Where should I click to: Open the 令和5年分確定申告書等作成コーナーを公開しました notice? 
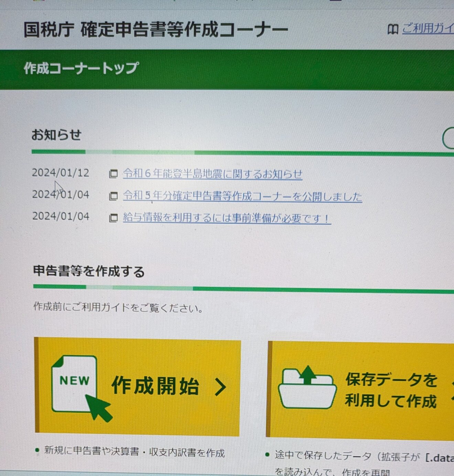pyautogui.click(x=242, y=196)
